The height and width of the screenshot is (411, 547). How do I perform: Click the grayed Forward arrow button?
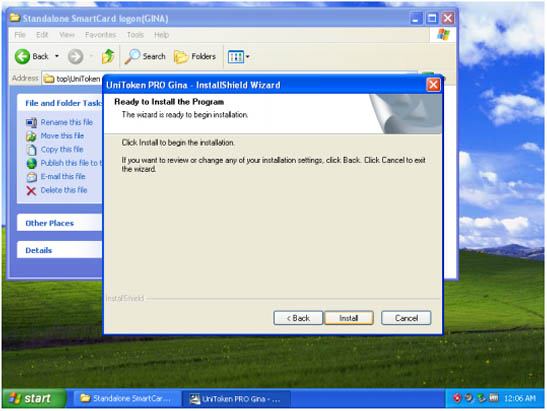click(x=75, y=56)
